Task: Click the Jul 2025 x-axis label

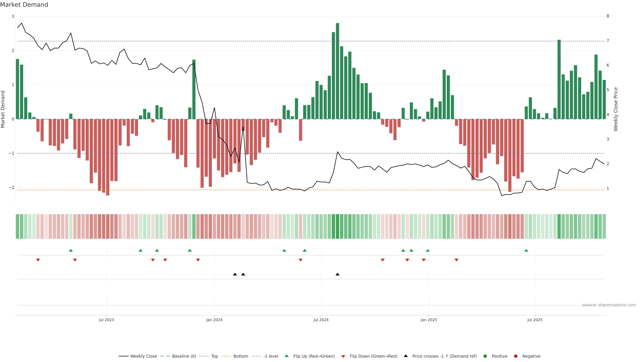Action: [x=535, y=320]
